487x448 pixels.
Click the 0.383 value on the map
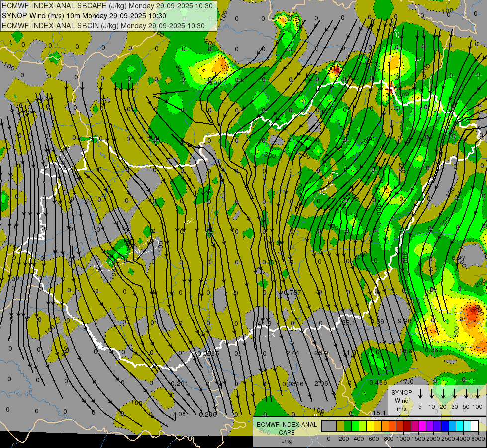pyautogui.click(x=434, y=350)
